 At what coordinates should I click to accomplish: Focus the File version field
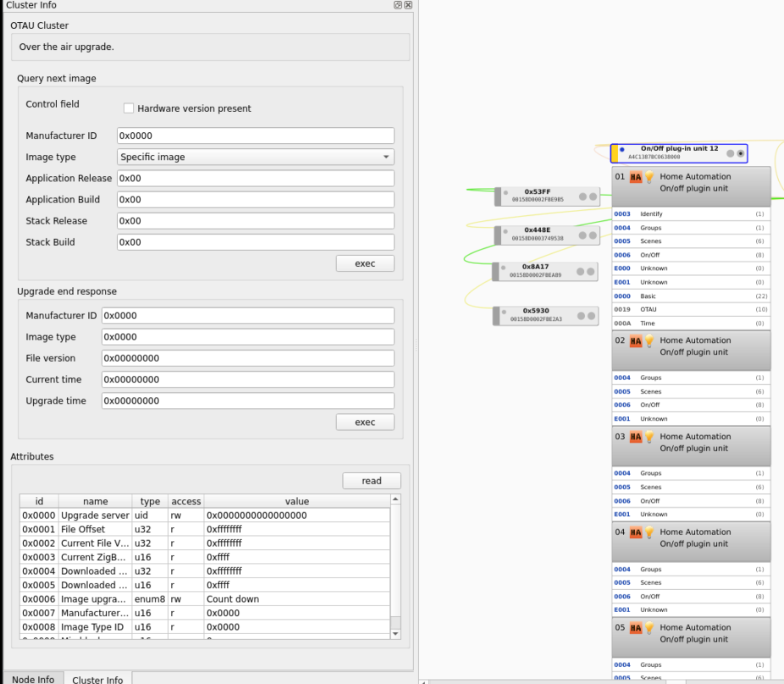pyautogui.click(x=248, y=358)
